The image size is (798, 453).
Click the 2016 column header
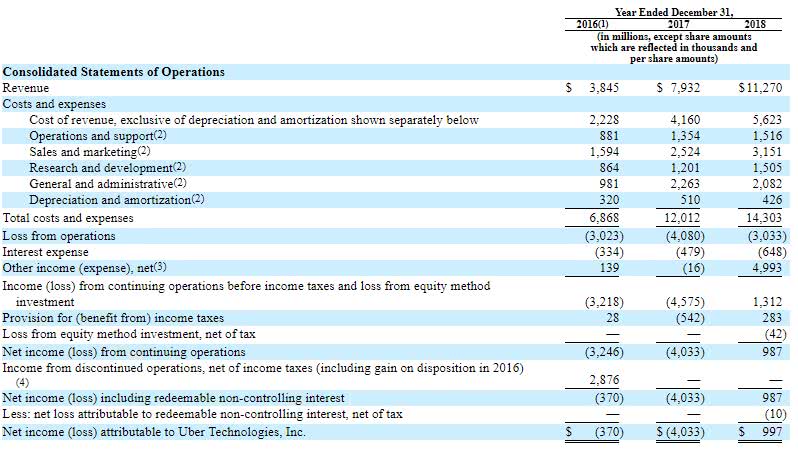pos(592,24)
